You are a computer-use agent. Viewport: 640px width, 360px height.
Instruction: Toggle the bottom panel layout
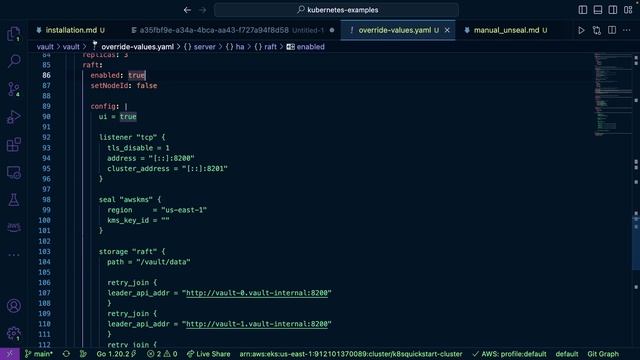(598, 10)
